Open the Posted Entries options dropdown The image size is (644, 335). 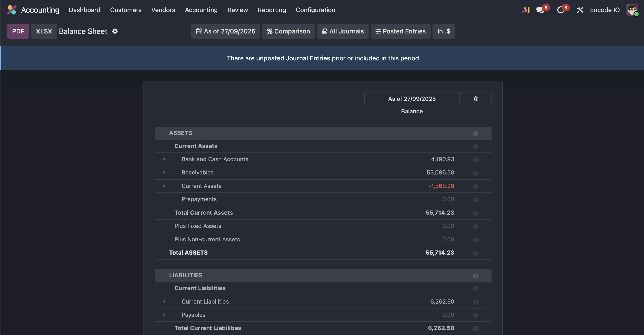pos(400,31)
